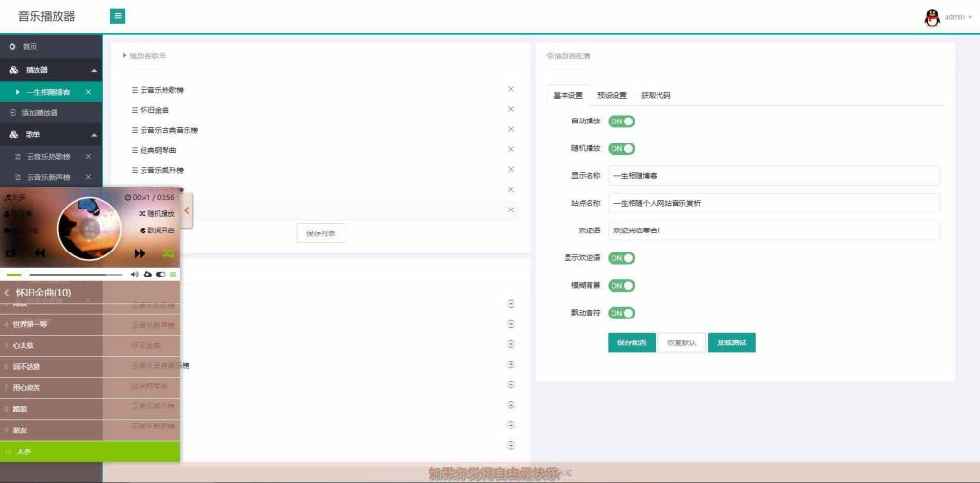Click the 保存配置 button

(x=632, y=342)
